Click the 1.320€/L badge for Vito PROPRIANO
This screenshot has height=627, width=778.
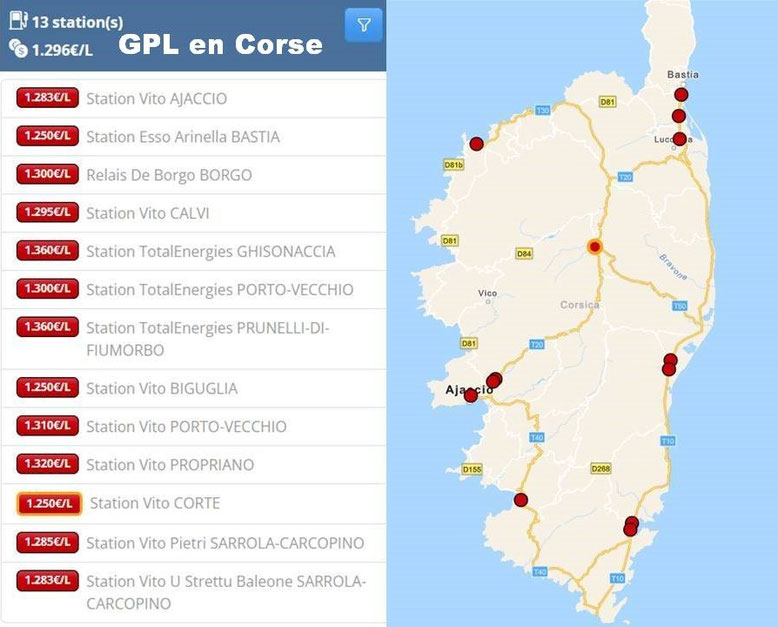click(48, 463)
